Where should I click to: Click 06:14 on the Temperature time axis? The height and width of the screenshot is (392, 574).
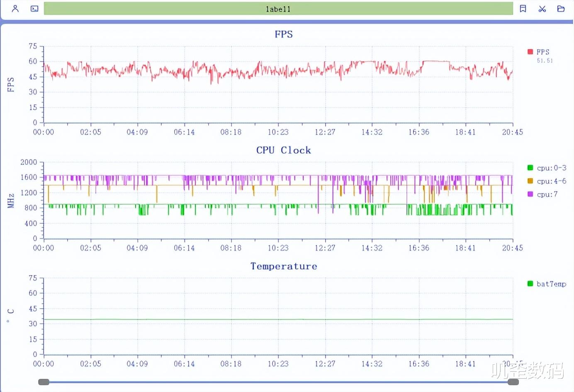[x=184, y=364]
